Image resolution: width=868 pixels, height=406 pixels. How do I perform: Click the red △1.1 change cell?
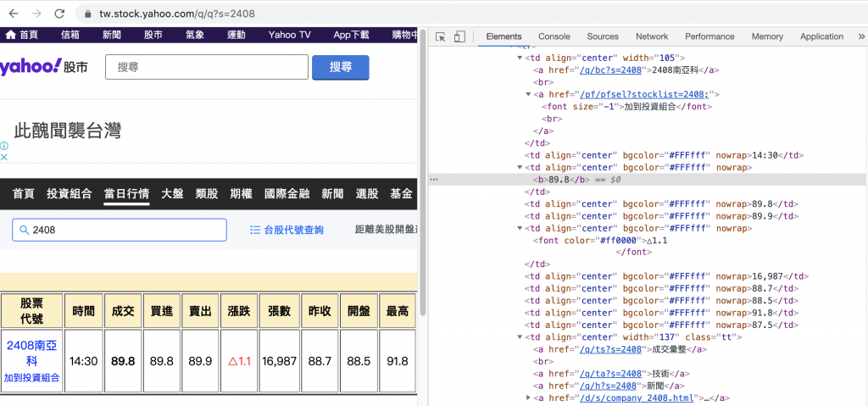[x=239, y=361]
